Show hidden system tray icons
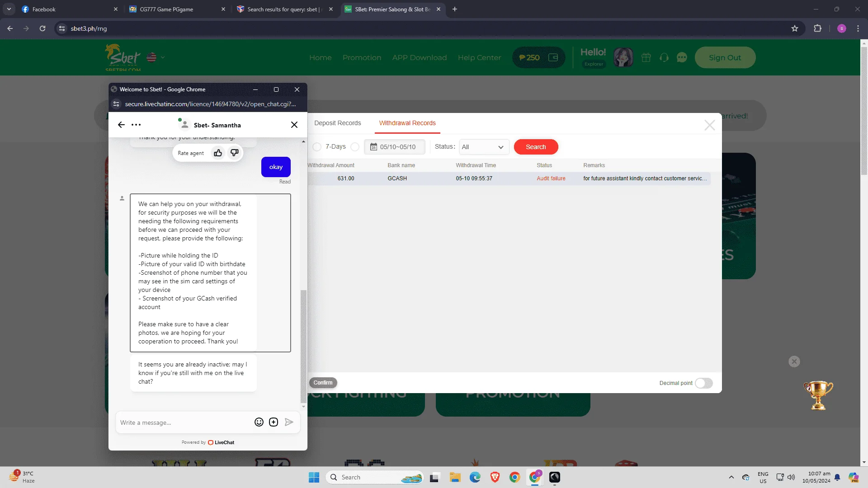868x488 pixels. [x=731, y=477]
